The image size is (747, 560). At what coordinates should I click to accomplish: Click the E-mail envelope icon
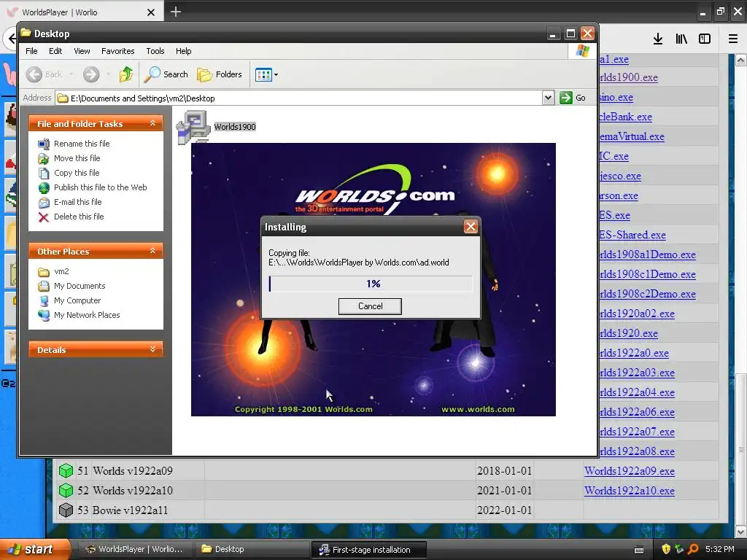click(43, 203)
